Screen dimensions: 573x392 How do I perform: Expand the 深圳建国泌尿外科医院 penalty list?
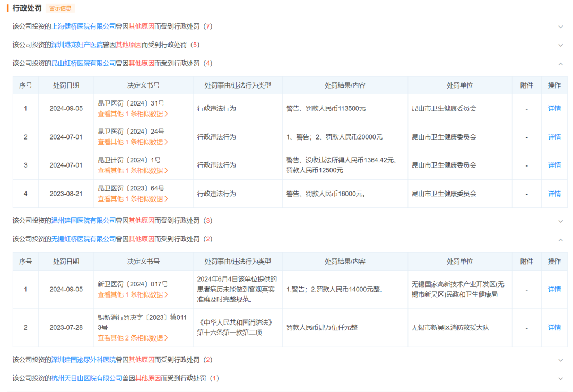(x=561, y=360)
